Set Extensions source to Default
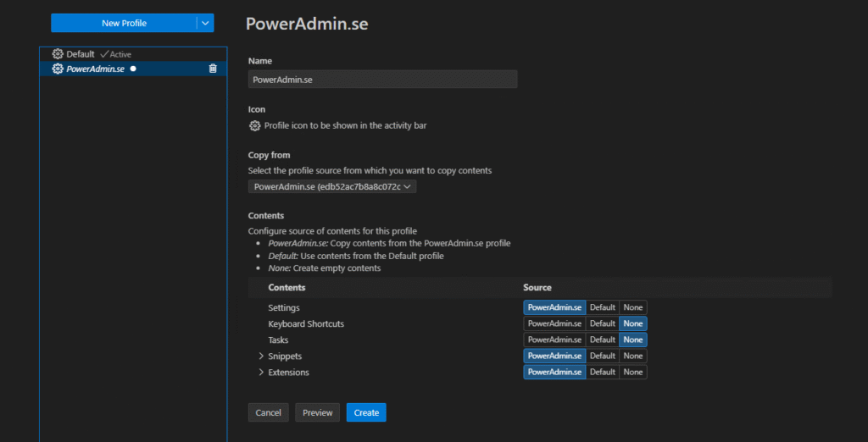Screen dimensions: 868x442 [x=603, y=372]
